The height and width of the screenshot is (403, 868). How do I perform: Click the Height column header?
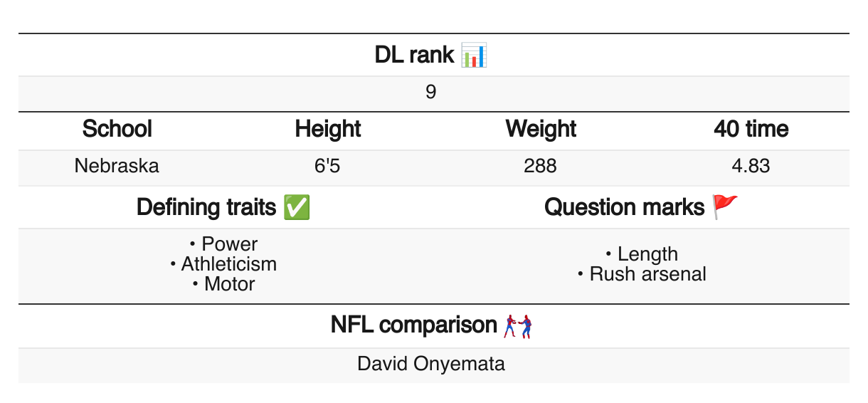pyautogui.click(x=328, y=130)
